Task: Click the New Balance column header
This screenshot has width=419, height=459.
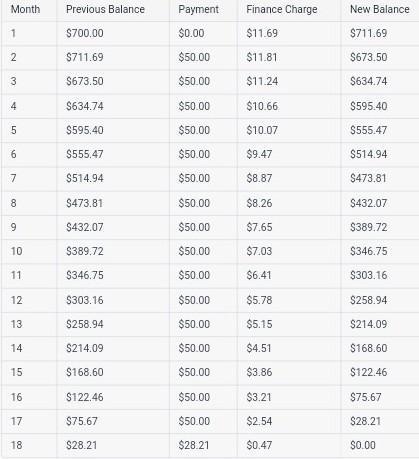Action: point(380,9)
